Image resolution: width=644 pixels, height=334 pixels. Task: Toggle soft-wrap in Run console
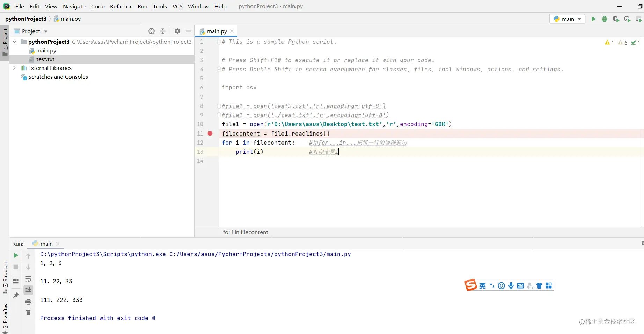coord(28,279)
